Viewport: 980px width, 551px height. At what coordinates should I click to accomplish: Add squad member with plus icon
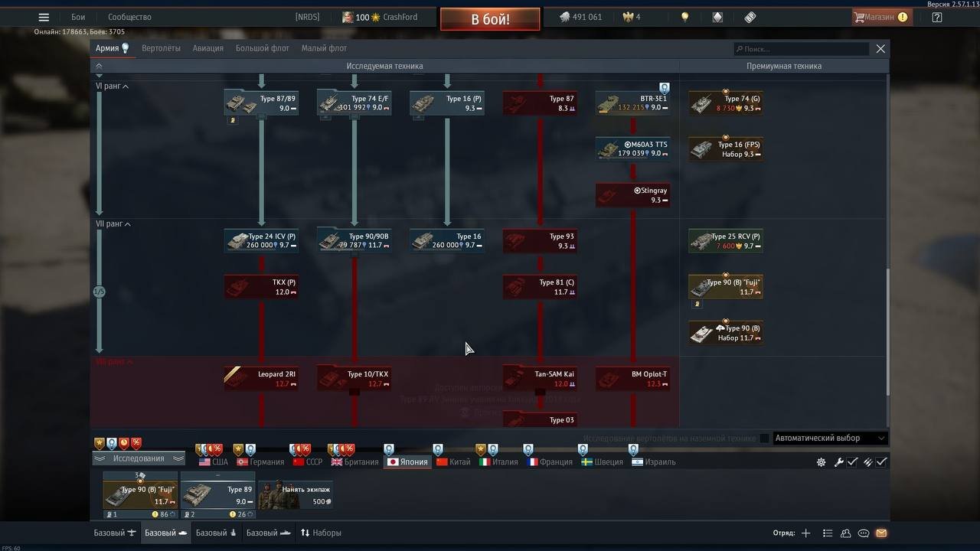[805, 533]
